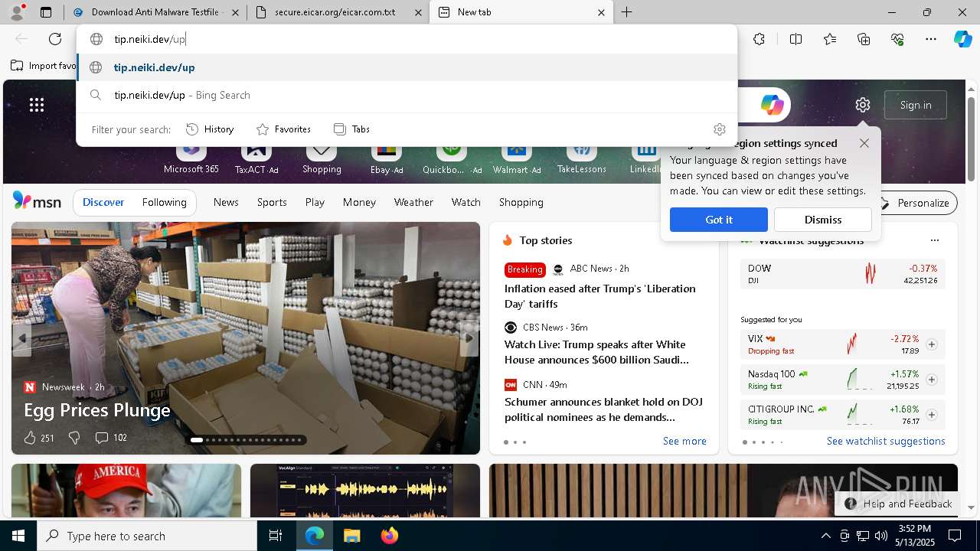
Task: Open the MSN apps grid launcher
Action: point(37,105)
